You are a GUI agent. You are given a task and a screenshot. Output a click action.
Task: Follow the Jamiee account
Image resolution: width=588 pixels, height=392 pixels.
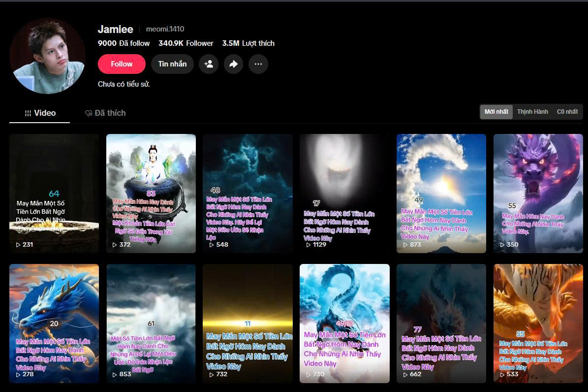point(122,64)
